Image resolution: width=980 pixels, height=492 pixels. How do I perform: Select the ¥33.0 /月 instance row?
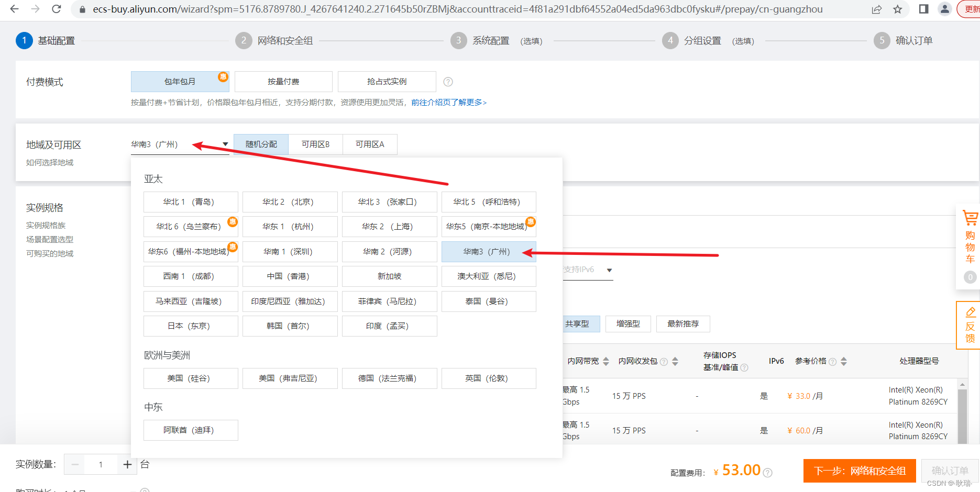759,396
